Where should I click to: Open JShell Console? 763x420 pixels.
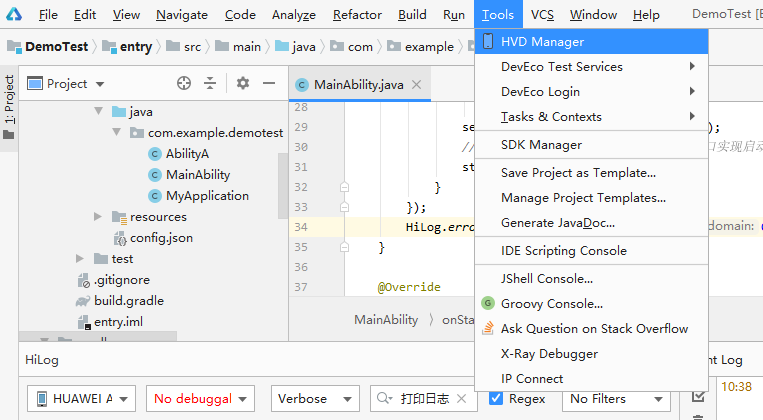(x=591, y=278)
